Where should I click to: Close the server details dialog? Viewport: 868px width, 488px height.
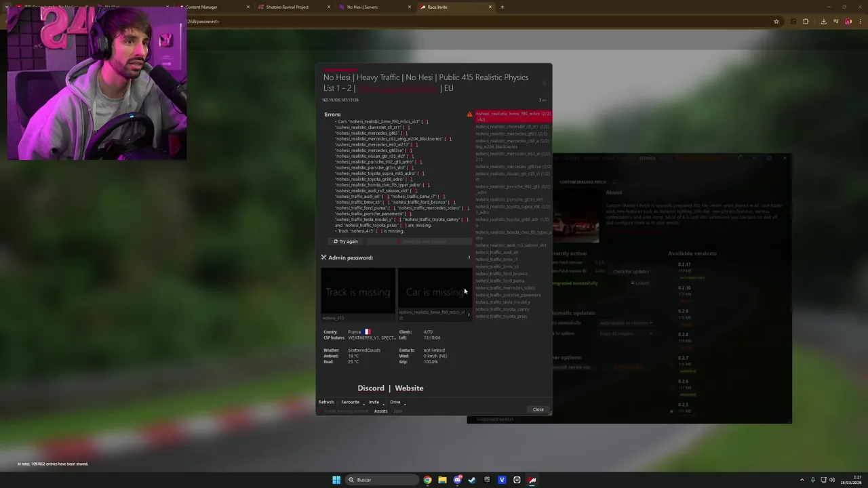[x=538, y=409]
